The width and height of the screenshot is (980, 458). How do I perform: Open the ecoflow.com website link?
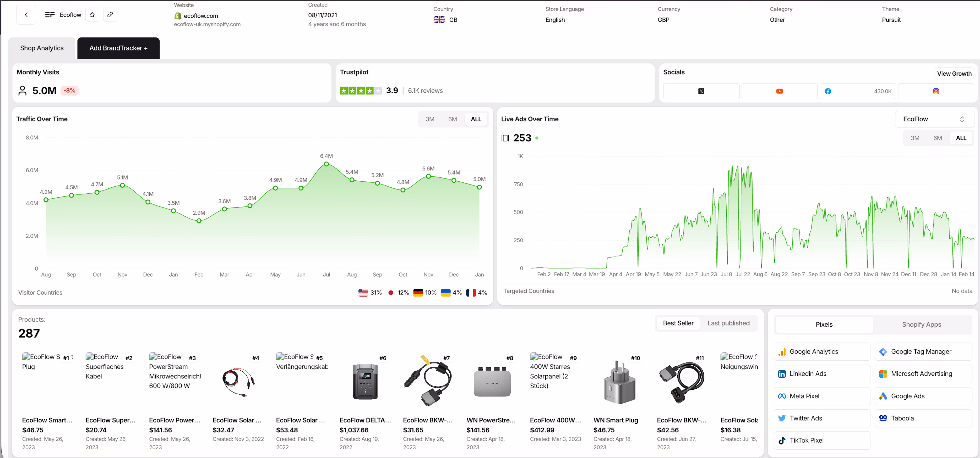(200, 16)
